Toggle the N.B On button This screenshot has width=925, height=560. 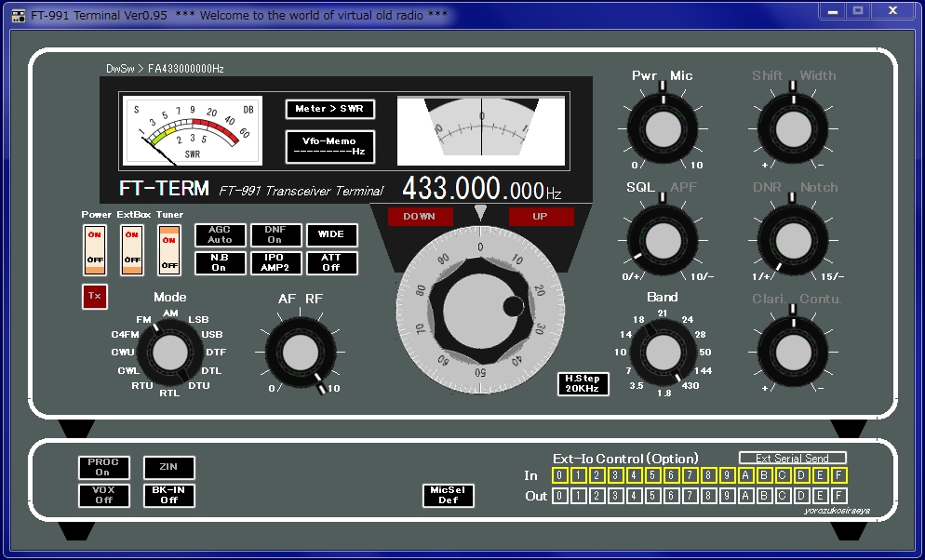pyautogui.click(x=220, y=262)
